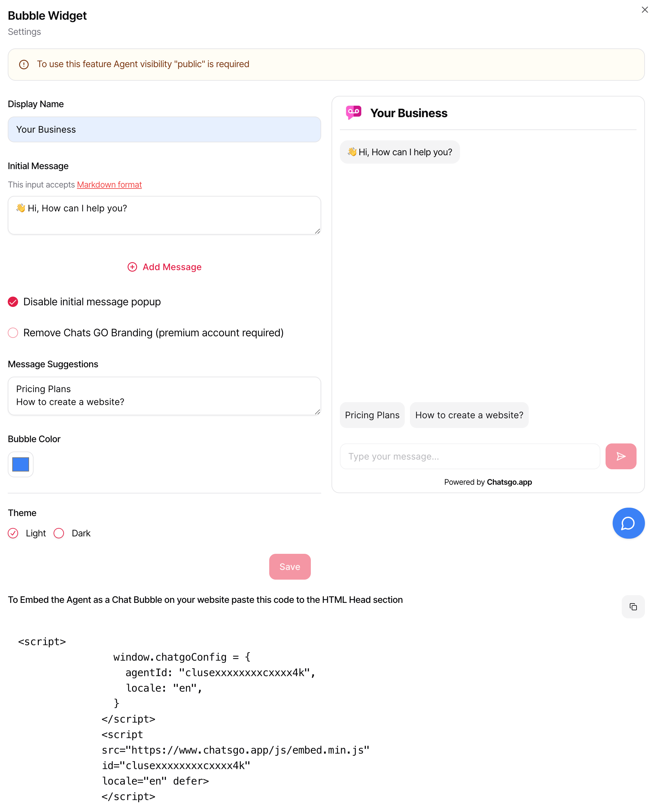
Task: Enable Remove Chats GO Branding option
Action: [x=13, y=332]
